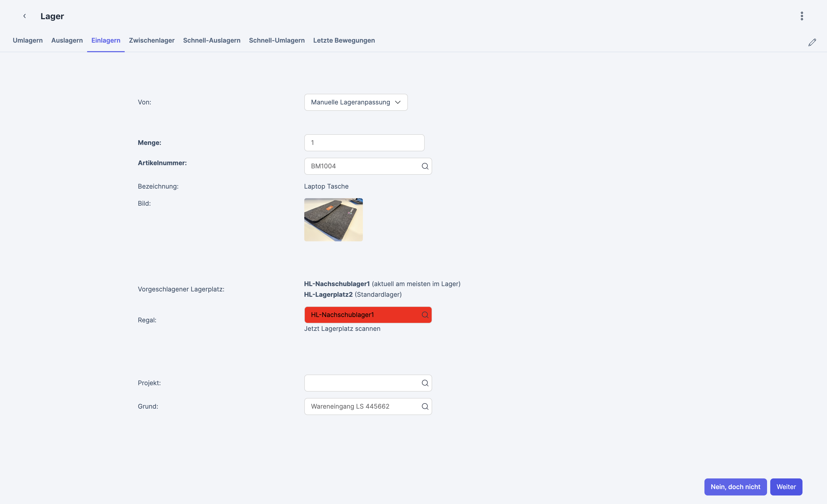Open the Zwischenlager tab
The image size is (827, 504).
coord(151,40)
